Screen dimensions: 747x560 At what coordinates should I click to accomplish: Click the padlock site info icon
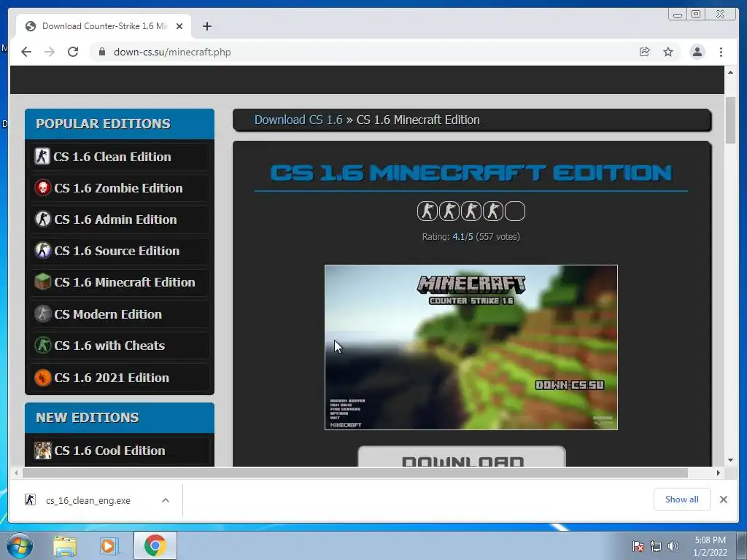click(101, 52)
